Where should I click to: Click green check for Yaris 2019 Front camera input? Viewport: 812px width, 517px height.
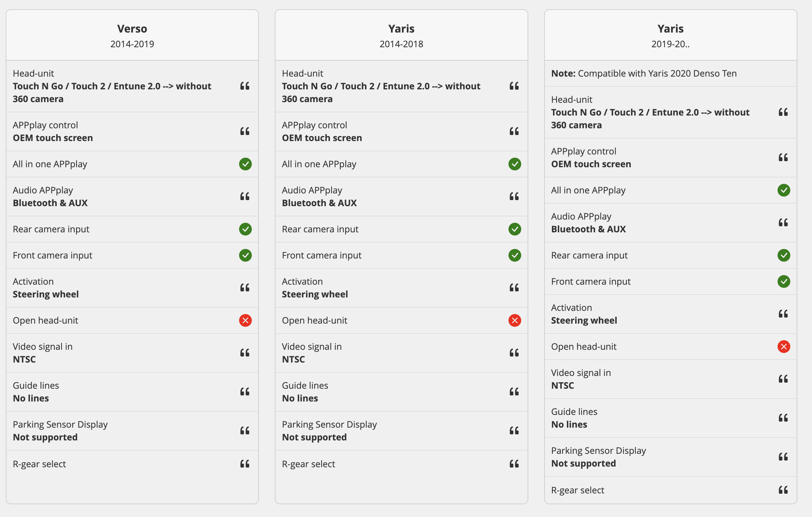(x=784, y=281)
